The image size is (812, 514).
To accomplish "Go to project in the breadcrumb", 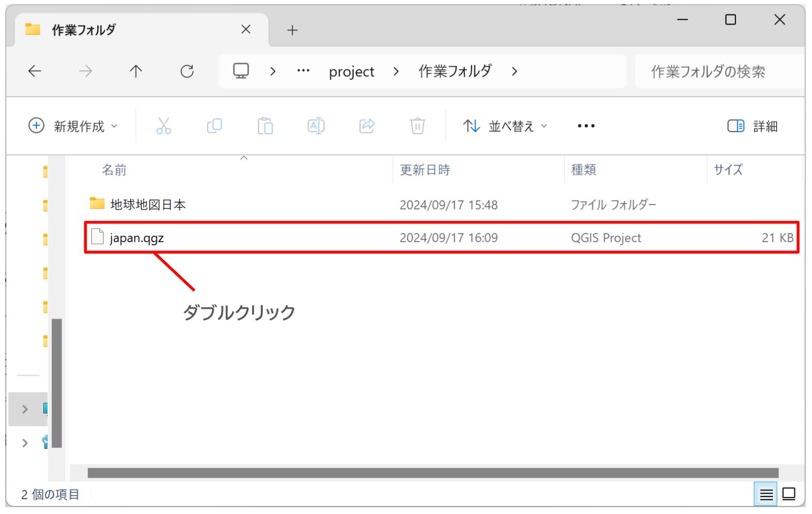I will click(x=352, y=72).
